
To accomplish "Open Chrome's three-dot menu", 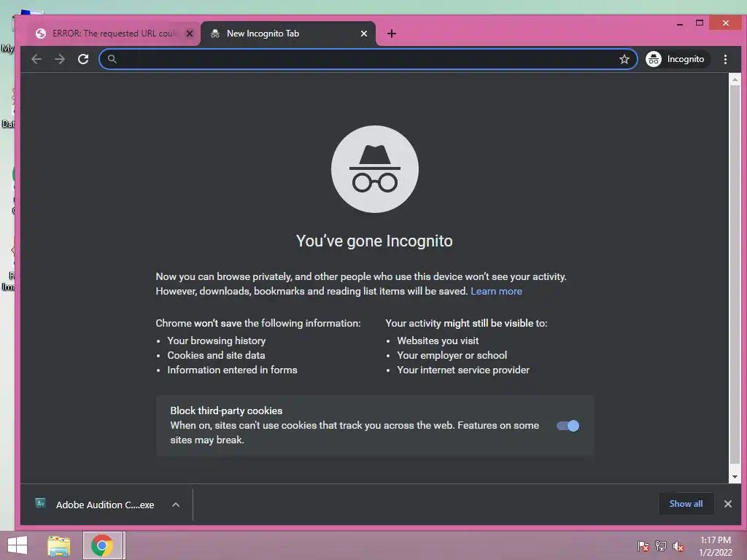I will (x=725, y=59).
